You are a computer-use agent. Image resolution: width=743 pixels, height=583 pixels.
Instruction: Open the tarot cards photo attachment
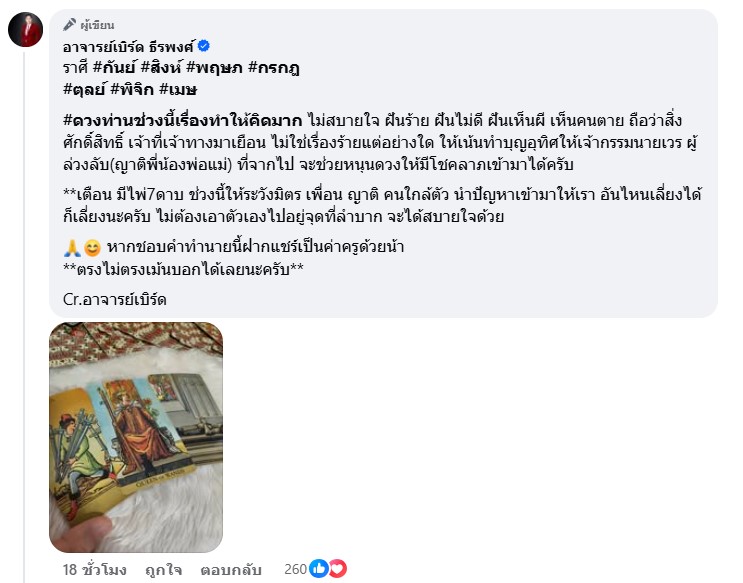136,437
